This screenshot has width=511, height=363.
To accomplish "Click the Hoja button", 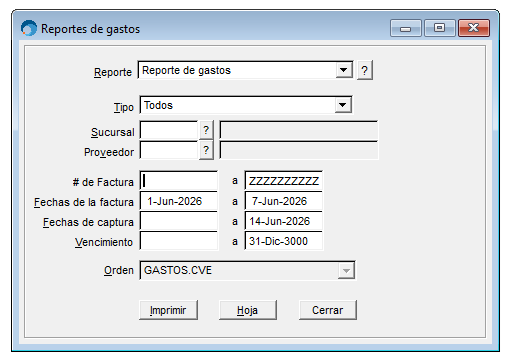I will (248, 310).
